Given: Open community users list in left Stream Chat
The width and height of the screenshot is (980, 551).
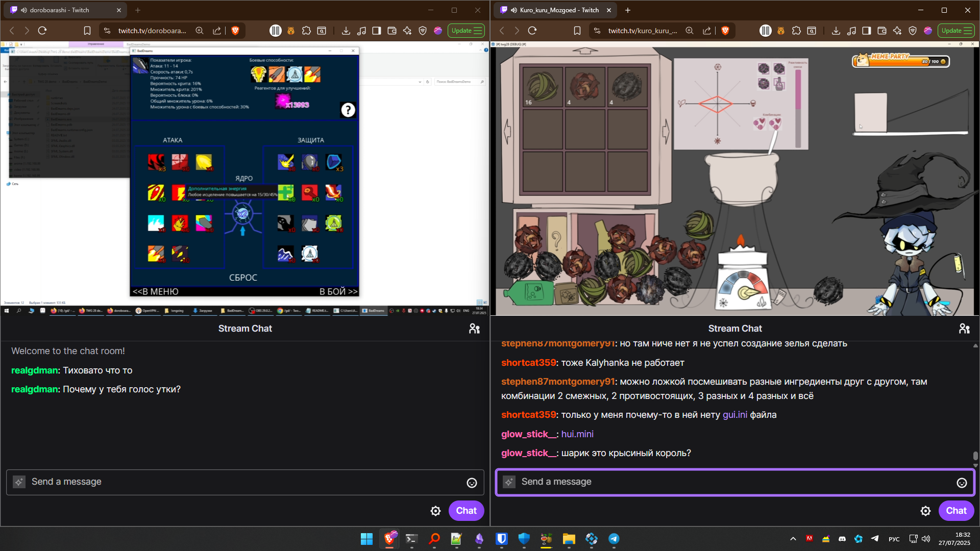Looking at the screenshot, I should 474,329.
